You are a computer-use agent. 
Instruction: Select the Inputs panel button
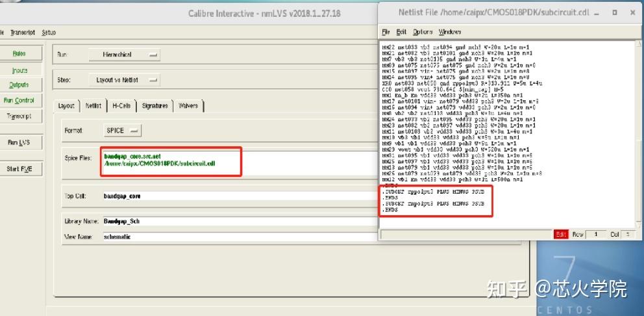pos(19,71)
